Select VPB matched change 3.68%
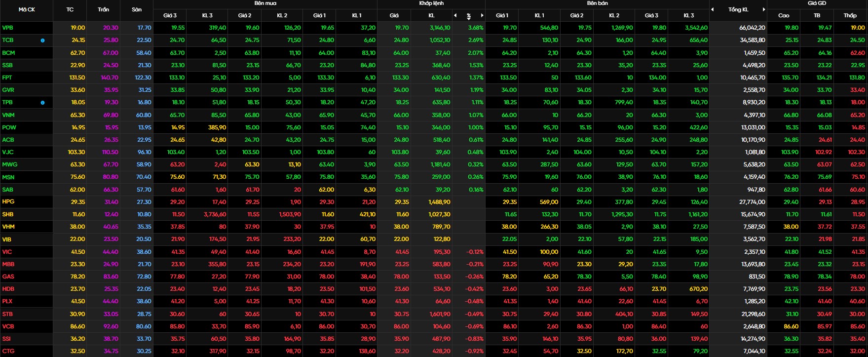The height and width of the screenshot is (357, 868). click(476, 28)
